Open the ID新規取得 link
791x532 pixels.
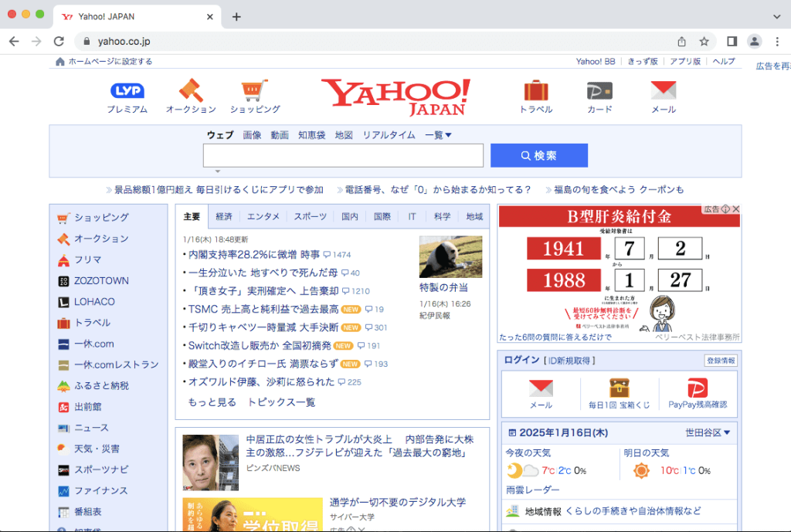(x=569, y=361)
